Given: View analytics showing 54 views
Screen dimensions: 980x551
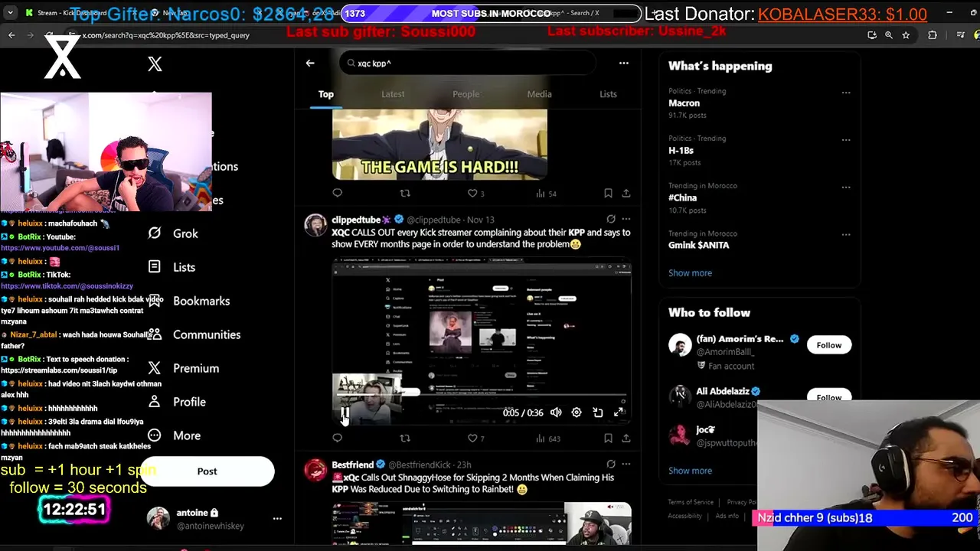Looking at the screenshot, I should 546,194.
